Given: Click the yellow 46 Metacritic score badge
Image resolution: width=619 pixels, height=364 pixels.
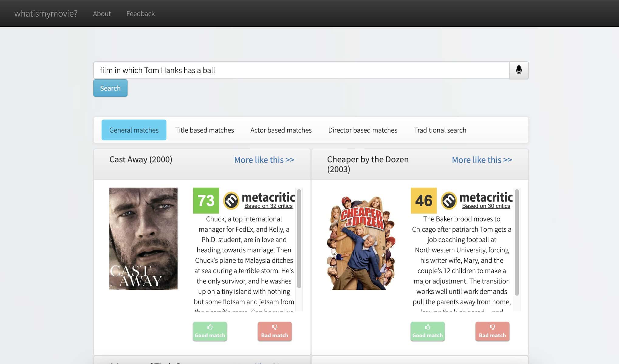Looking at the screenshot, I should (424, 201).
